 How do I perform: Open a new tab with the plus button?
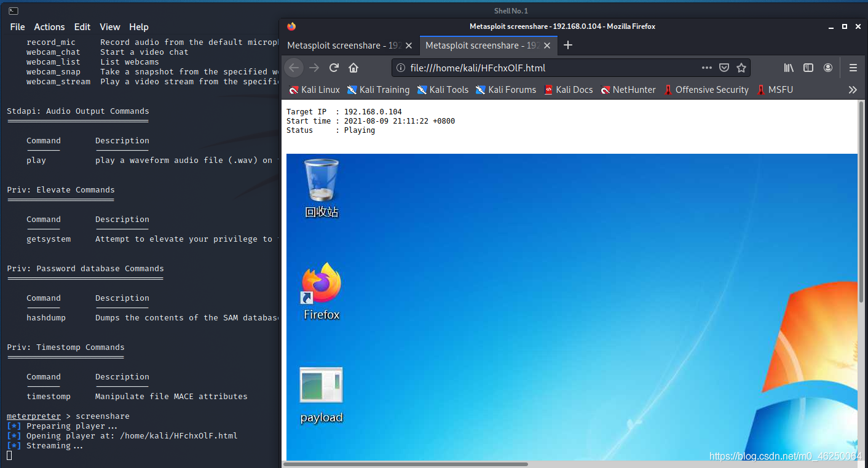[x=568, y=45]
